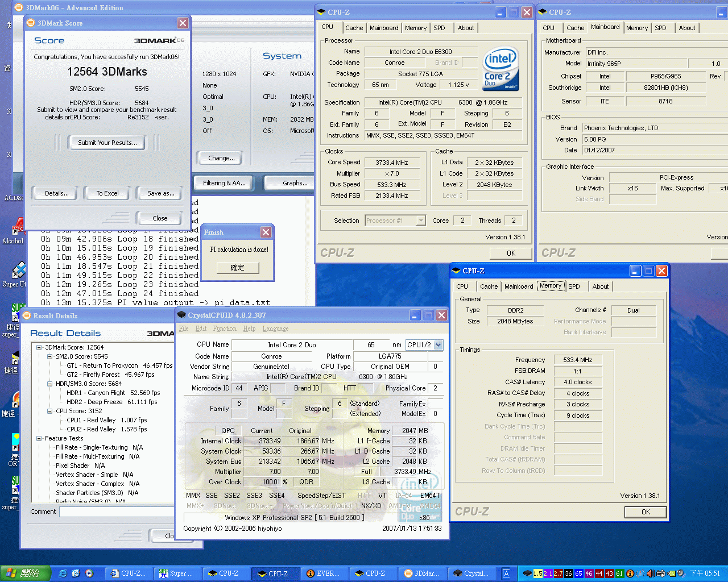
Task: Click the Intel Core 2 Duo logo in CPU-Z
Action: coord(501,69)
